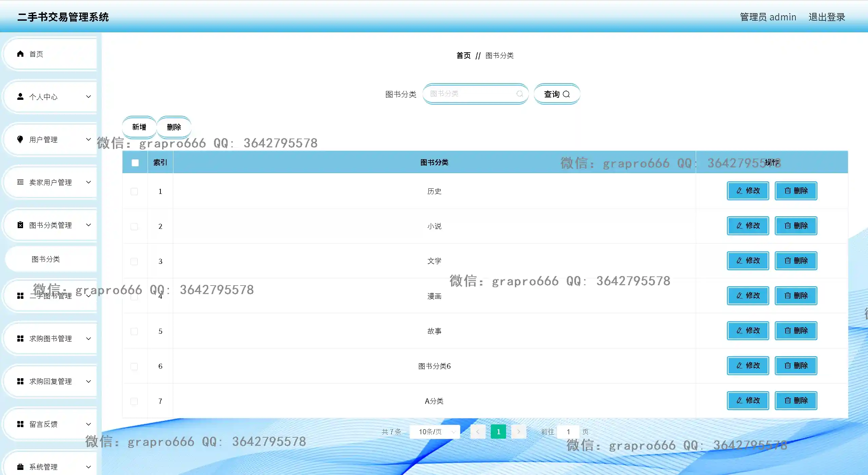Screen dimensions: 868x475
Task: Expand the 留言反馈 menu chevron
Action: pos(89,424)
